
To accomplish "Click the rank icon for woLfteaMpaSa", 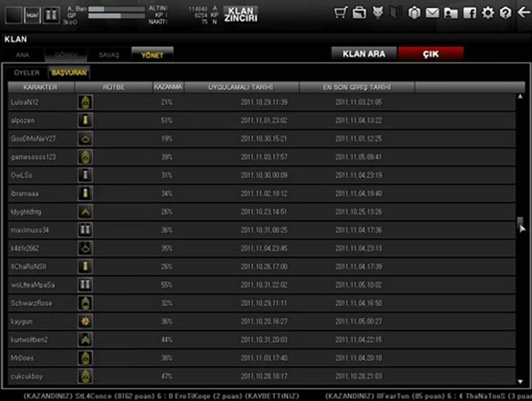I will [85, 285].
